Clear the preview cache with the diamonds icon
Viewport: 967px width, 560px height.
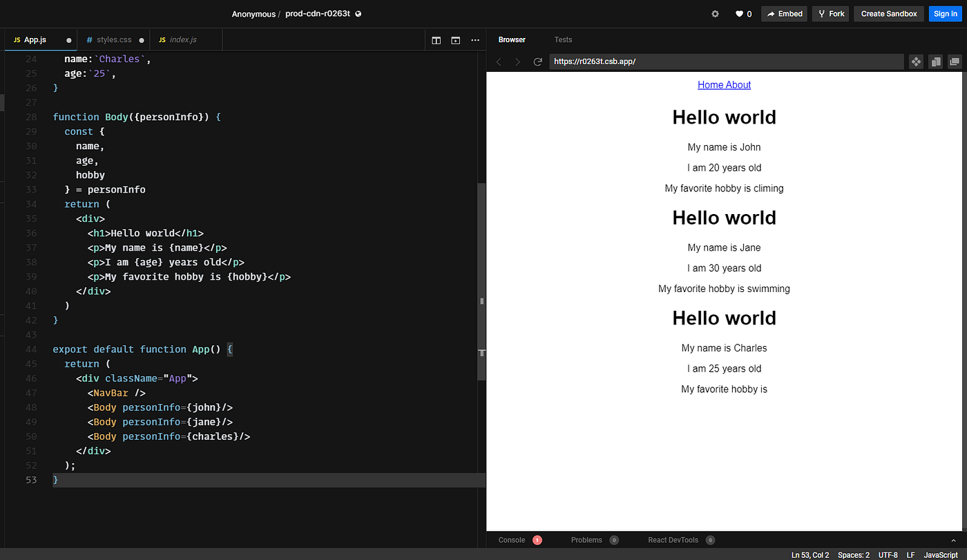[916, 61]
